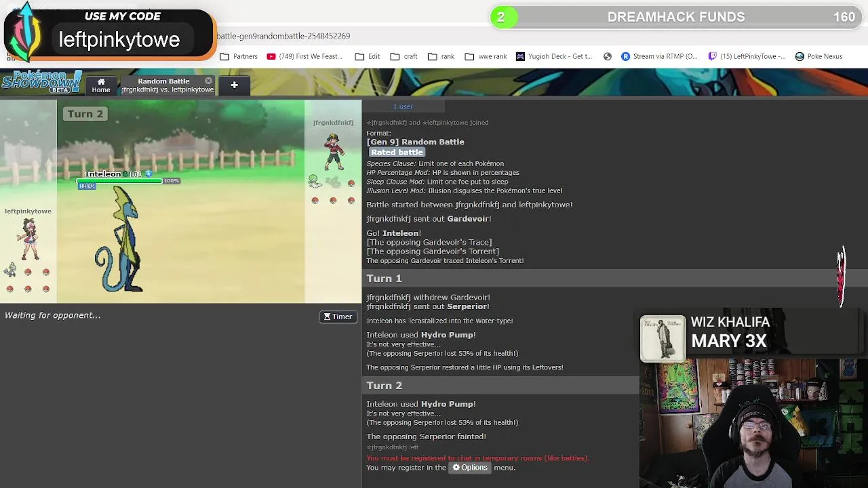The image size is (868, 488).
Task: Click opponent's fainted Serperior team icon
Action: tap(333, 182)
